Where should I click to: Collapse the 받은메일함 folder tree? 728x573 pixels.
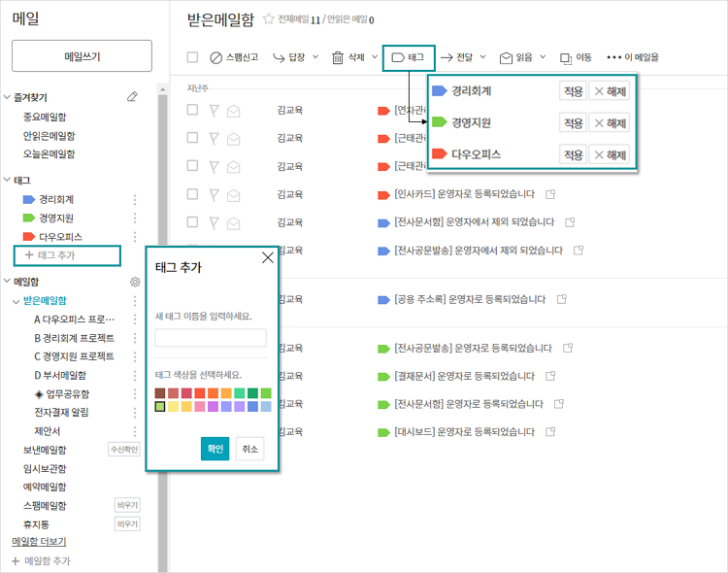[16, 301]
